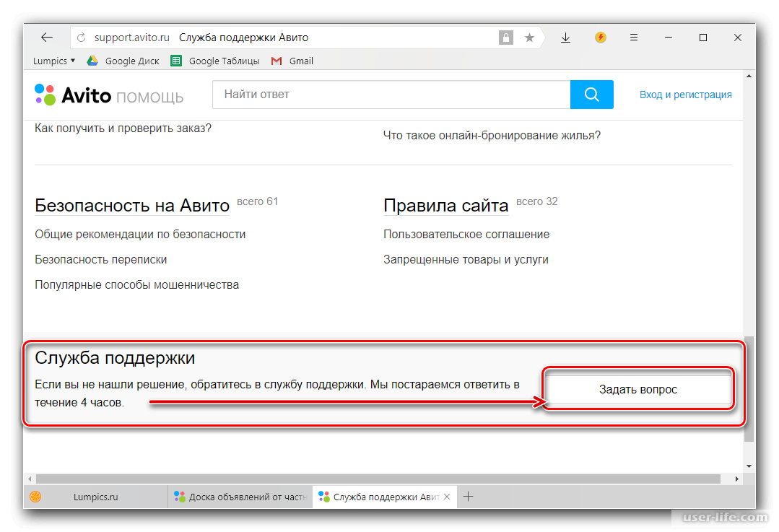Open Google Диск bookmark icon
This screenshot has height=532, width=779.
[x=92, y=61]
